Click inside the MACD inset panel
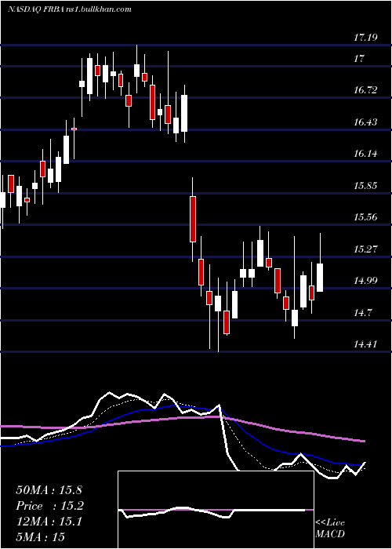This screenshot has height=549, width=392. pos(216,510)
